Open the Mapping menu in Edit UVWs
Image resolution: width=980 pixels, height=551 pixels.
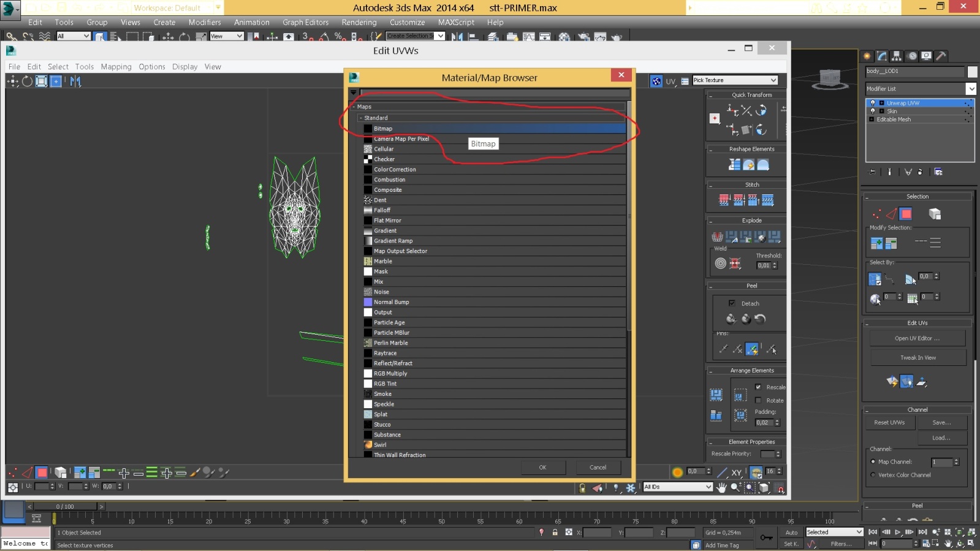point(116,67)
